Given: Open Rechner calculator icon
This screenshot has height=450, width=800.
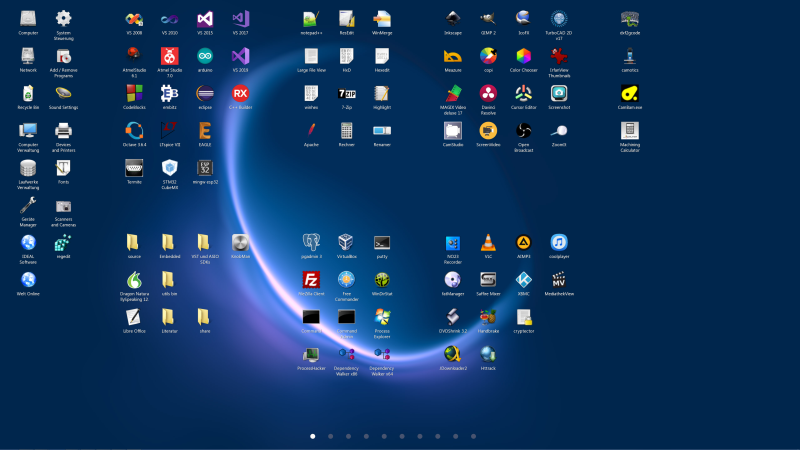Looking at the screenshot, I should [x=346, y=131].
